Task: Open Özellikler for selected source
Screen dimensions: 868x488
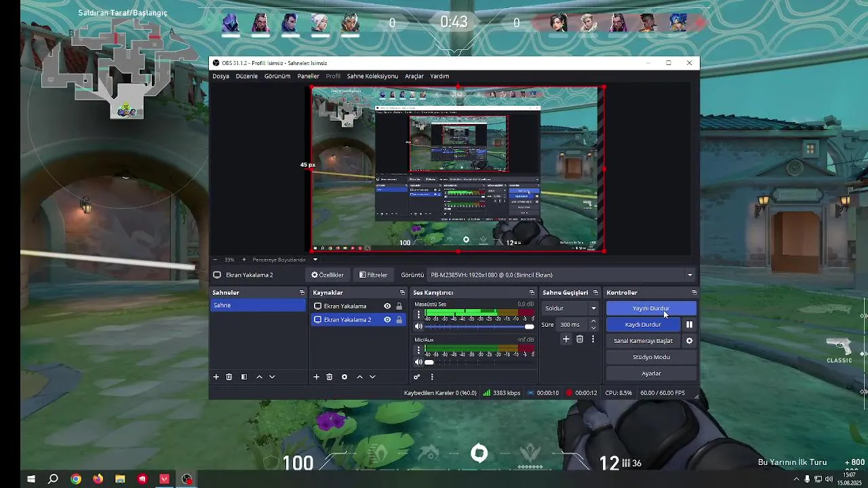Action: pyautogui.click(x=328, y=275)
